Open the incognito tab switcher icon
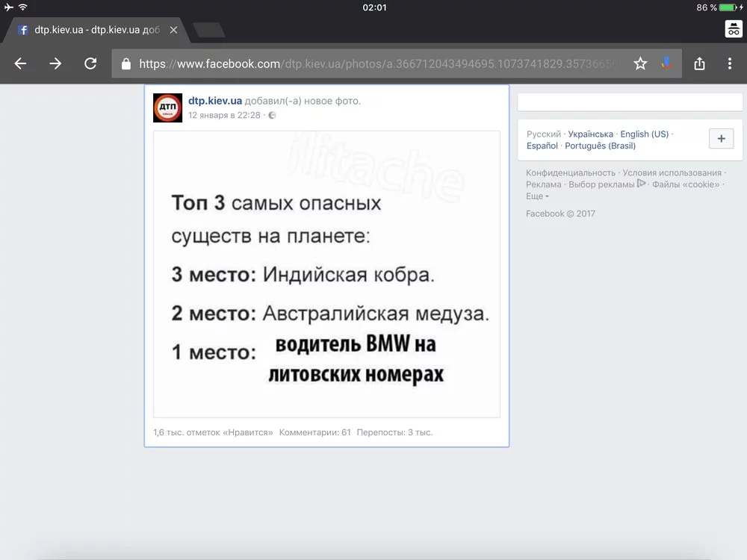The height and width of the screenshot is (560, 747). (734, 29)
